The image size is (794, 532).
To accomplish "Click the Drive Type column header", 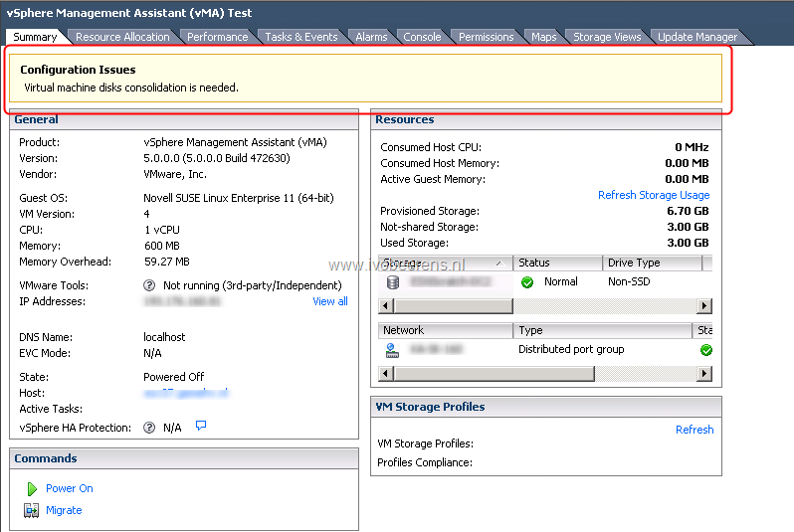I will click(653, 263).
